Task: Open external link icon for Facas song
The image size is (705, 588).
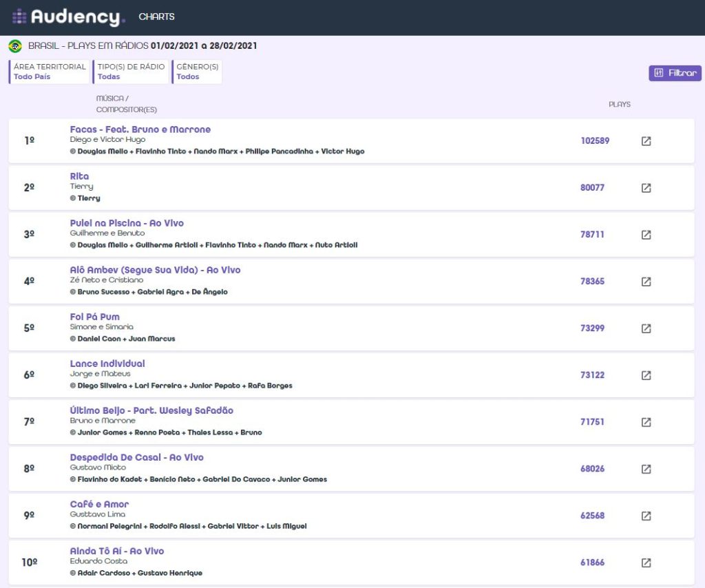Action: (646, 141)
